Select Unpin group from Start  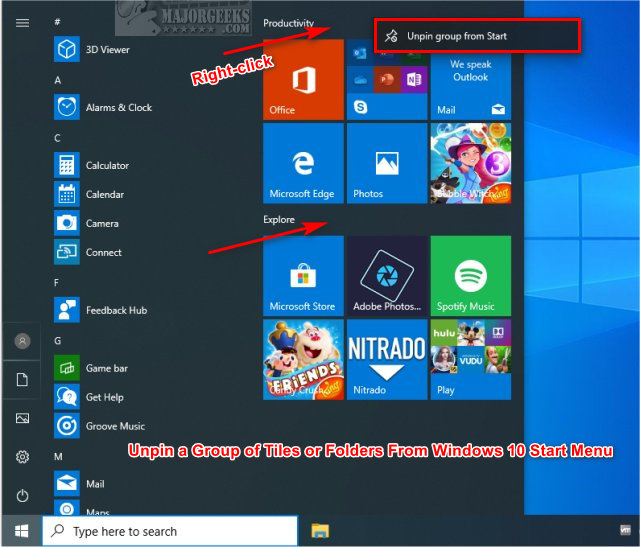pyautogui.click(x=477, y=36)
